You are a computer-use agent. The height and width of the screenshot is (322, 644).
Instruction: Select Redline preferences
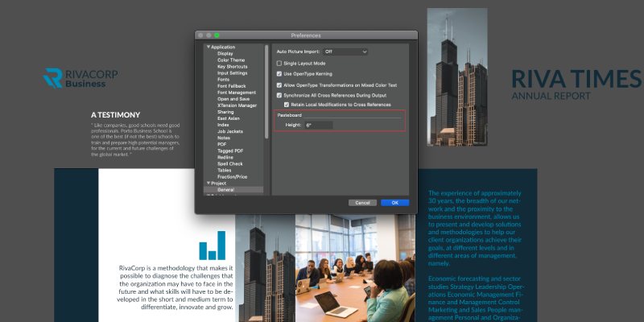pyautogui.click(x=225, y=157)
